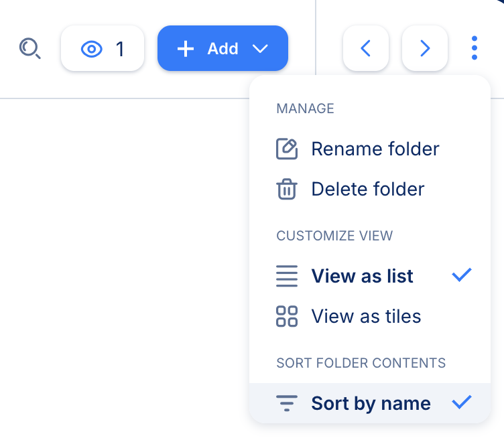Screen dimensions: 504x442
Task: Choose the Rename folder menu entry
Action: point(375,149)
